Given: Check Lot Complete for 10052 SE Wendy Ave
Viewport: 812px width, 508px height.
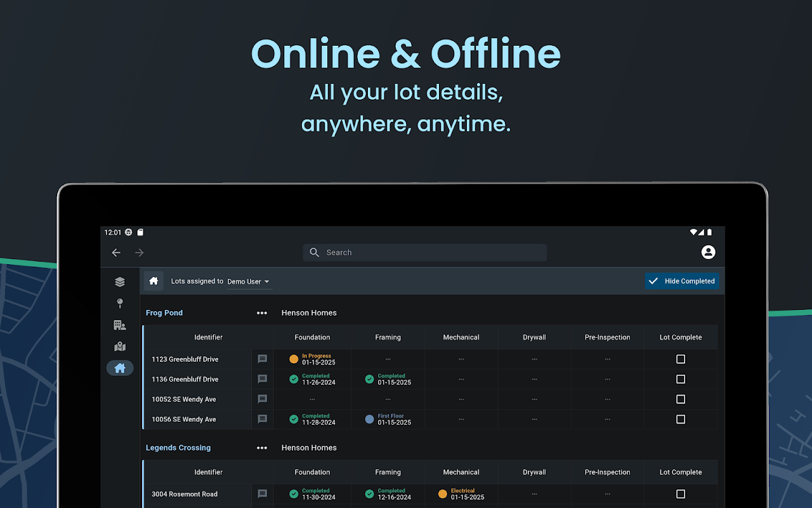Looking at the screenshot, I should click(681, 399).
